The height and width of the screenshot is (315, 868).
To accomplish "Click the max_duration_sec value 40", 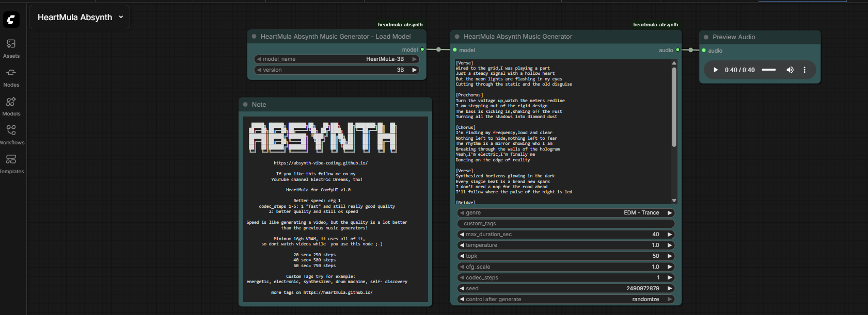I will pyautogui.click(x=656, y=234).
